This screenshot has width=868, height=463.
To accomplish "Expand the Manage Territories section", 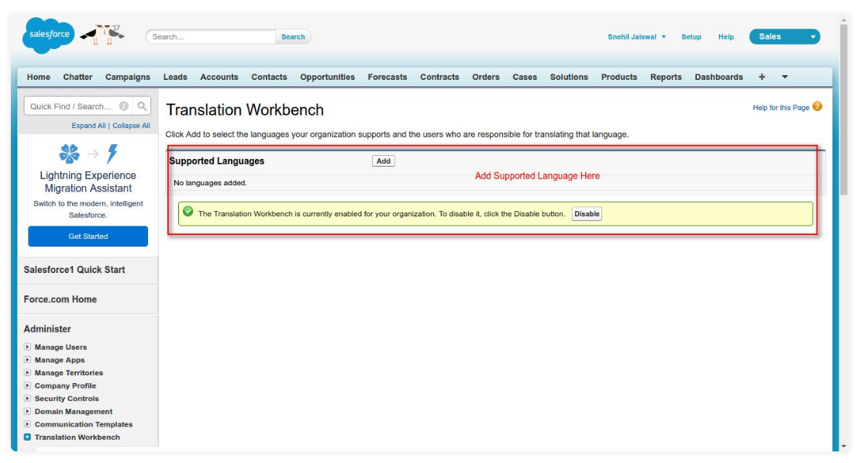I will click(x=27, y=373).
